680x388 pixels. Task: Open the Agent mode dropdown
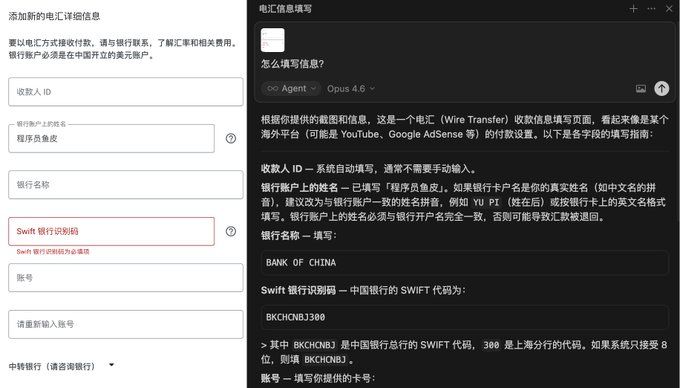(291, 88)
